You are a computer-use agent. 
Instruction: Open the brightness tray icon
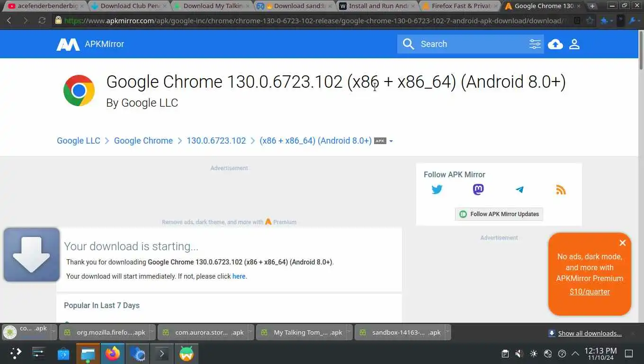pos(534,354)
